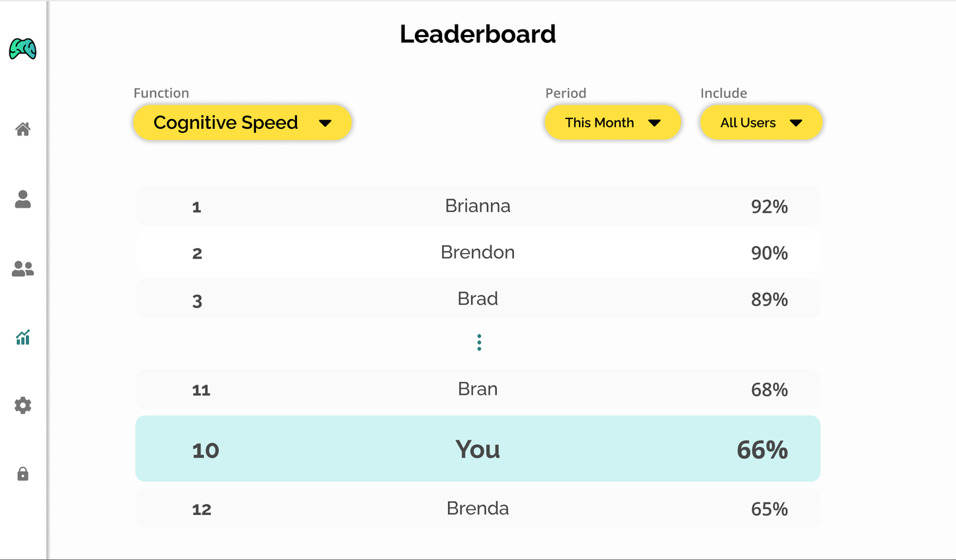Open the Cognitive Speed function dropdown

[242, 123]
